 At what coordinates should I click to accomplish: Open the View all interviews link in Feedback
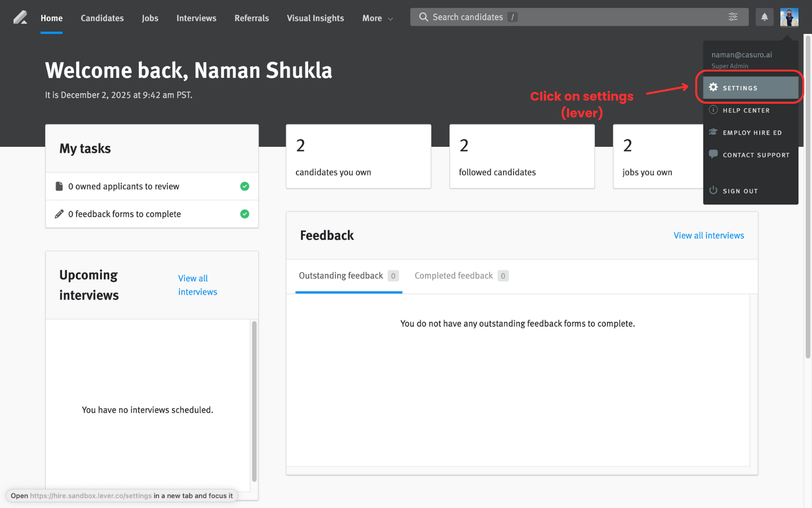708,235
